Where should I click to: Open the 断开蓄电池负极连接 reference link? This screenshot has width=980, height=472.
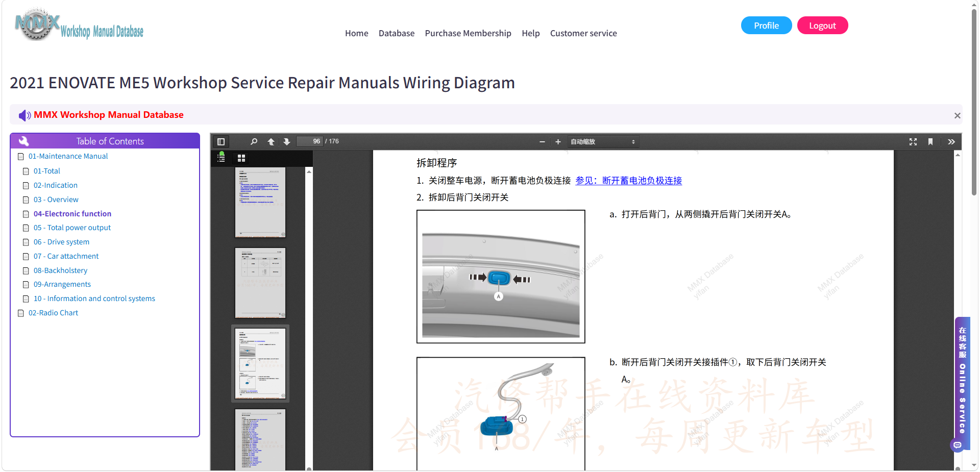pyautogui.click(x=628, y=181)
